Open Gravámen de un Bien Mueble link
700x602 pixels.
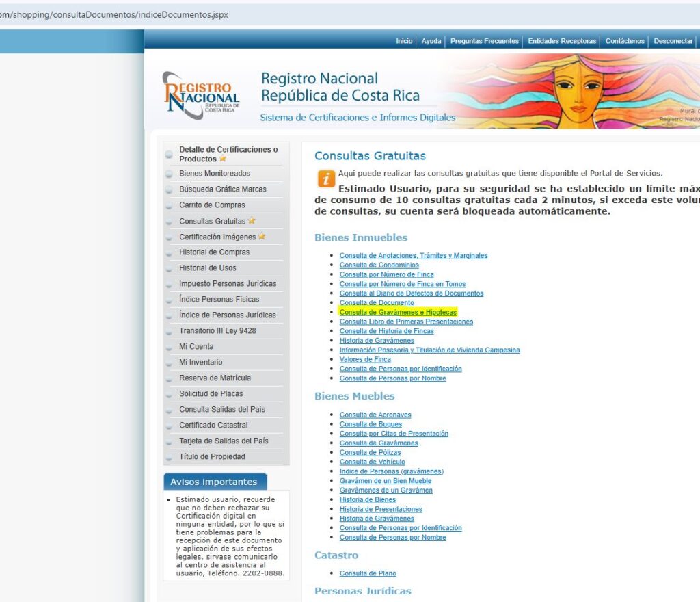tap(386, 480)
